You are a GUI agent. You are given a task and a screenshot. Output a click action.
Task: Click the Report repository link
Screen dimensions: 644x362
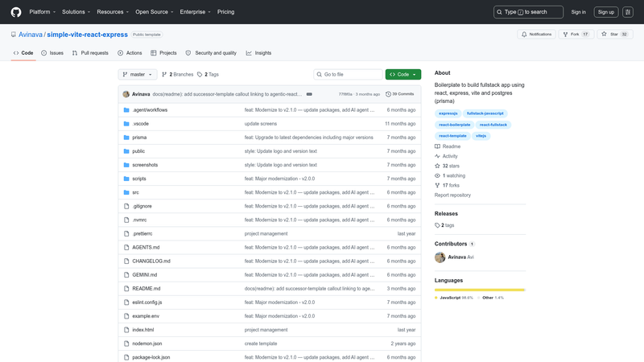[x=452, y=195]
